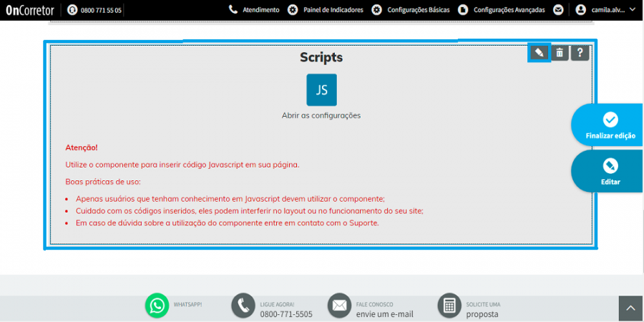This screenshot has height=322, width=644.
Task: Click the Editar side button
Action: (610, 171)
